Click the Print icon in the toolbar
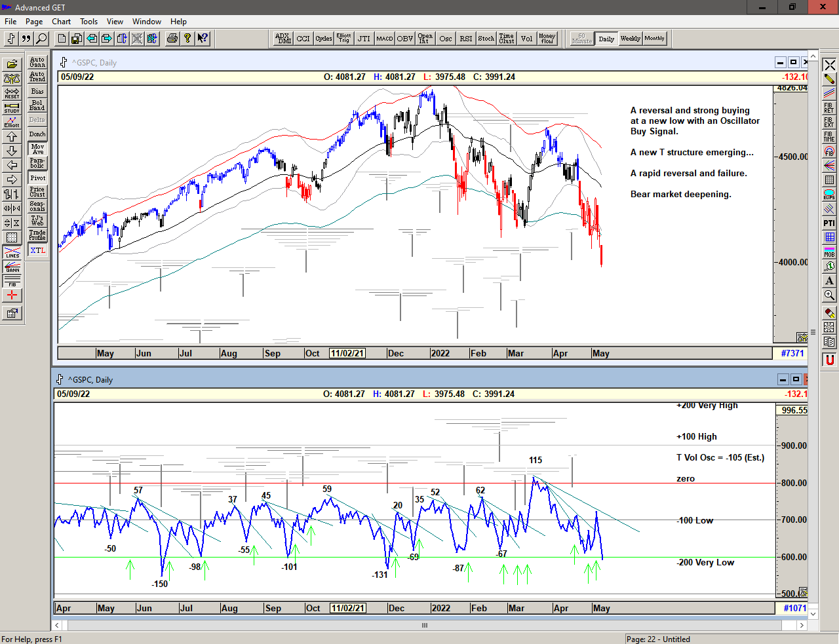 [x=172, y=39]
